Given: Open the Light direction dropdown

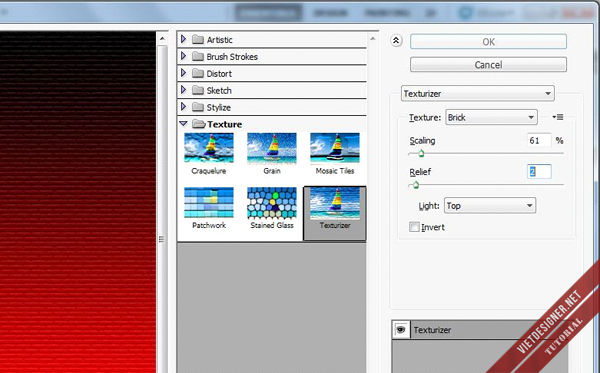Looking at the screenshot, I should click(490, 206).
